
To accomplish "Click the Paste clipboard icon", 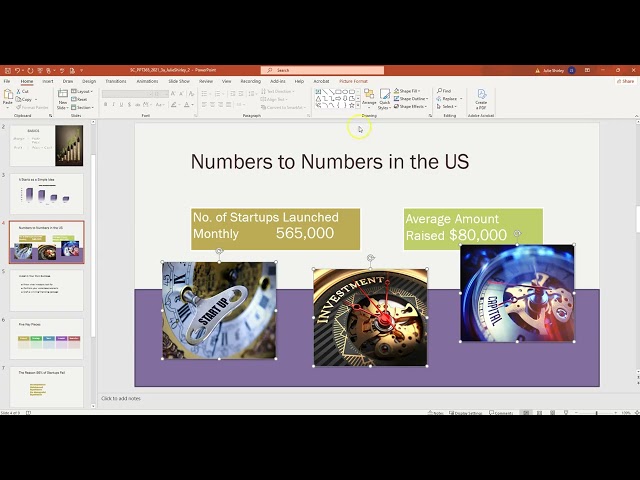I will (8, 95).
